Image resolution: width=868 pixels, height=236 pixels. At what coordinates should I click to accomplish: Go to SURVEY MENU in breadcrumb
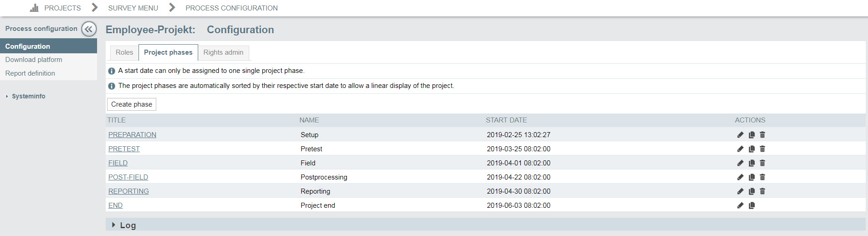pyautogui.click(x=133, y=8)
